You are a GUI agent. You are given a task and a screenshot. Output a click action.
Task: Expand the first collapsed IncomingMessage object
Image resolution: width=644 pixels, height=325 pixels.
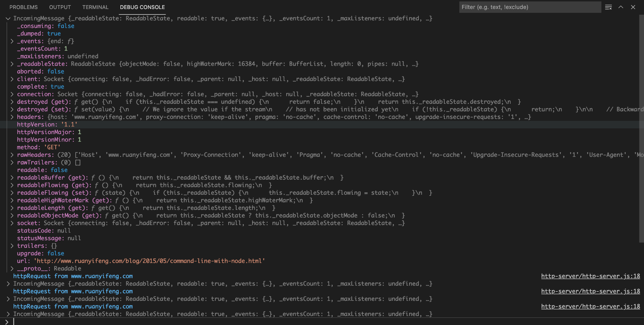tap(8, 284)
